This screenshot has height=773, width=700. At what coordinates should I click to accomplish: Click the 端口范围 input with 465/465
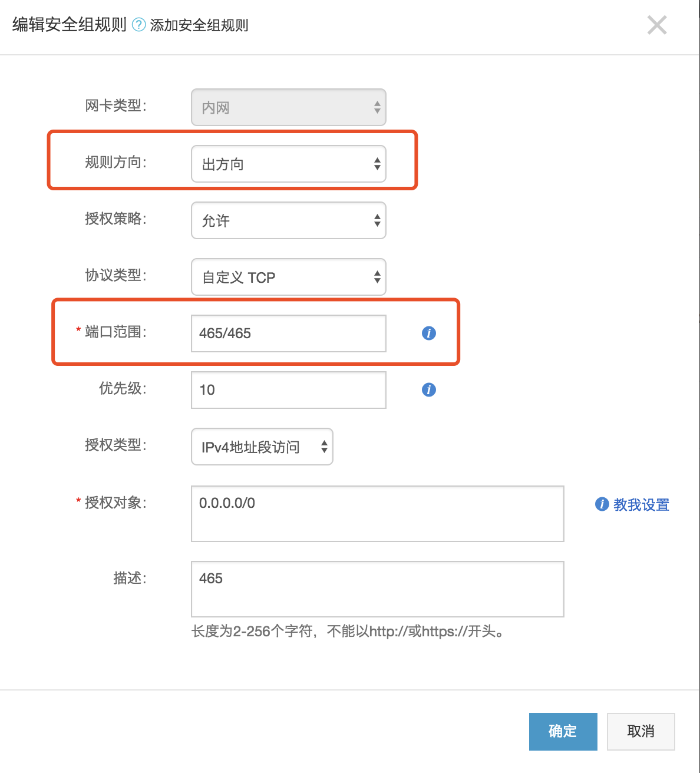[x=289, y=333]
